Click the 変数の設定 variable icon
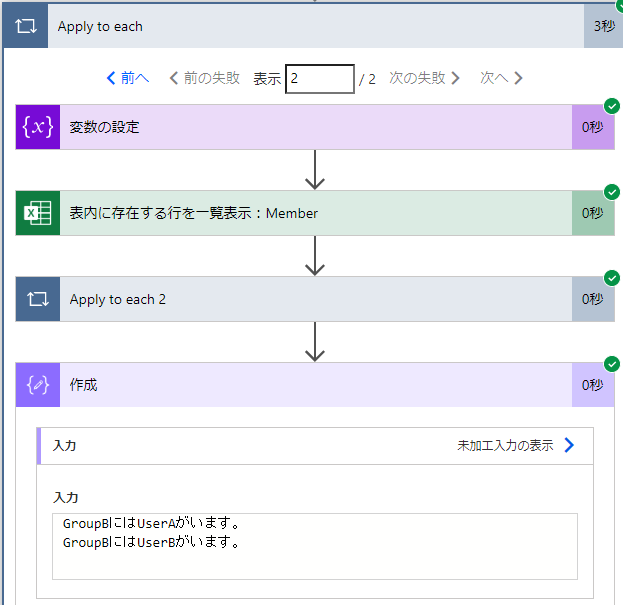 [38, 127]
